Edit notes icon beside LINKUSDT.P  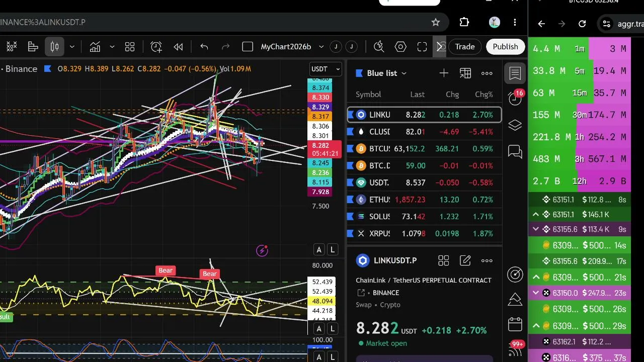tap(465, 260)
